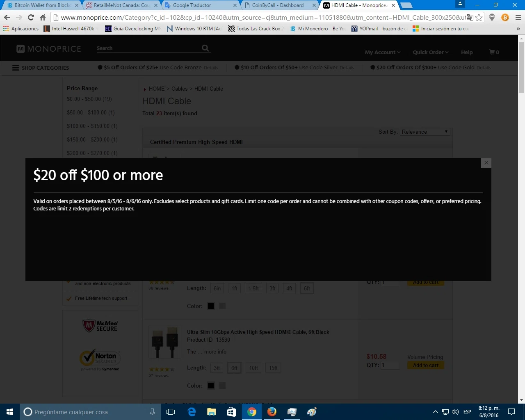Close the $20 off coupon popup
This screenshot has height=420, width=525.
pos(486,163)
